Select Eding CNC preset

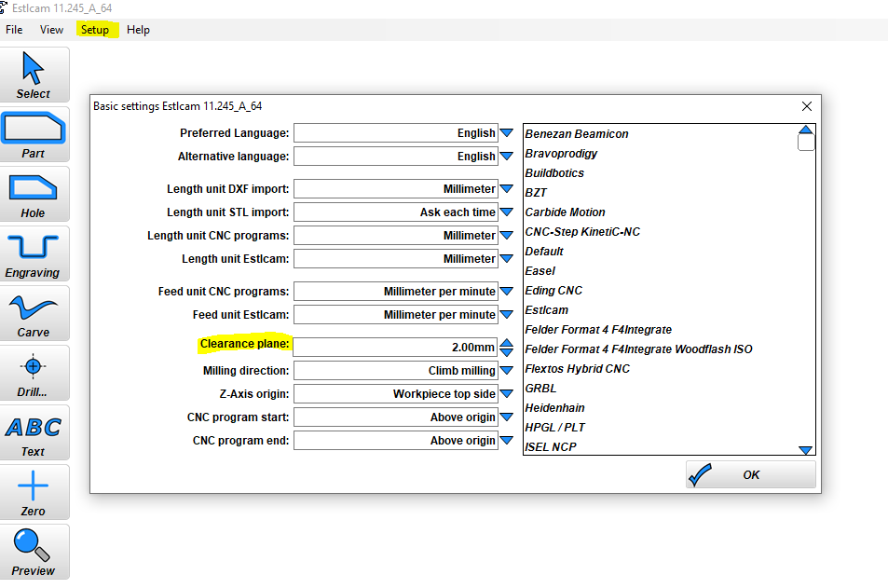(x=553, y=291)
